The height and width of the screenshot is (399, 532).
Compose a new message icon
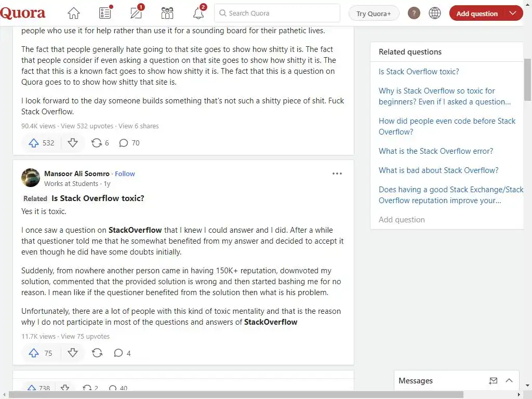point(493,381)
